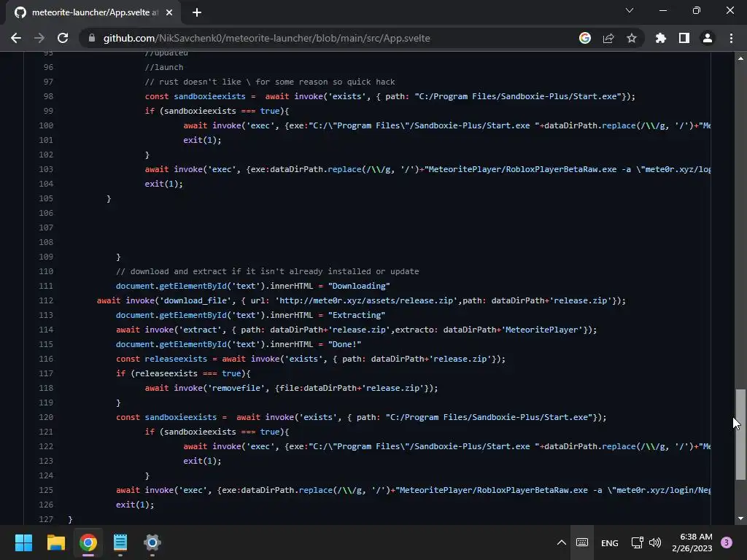Open Chrome three-dot menu

point(731,38)
